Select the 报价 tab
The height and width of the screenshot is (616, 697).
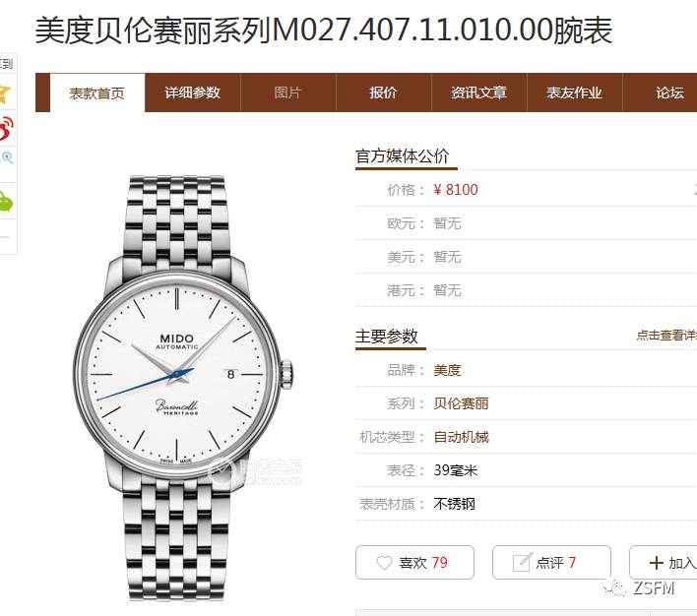point(384,92)
